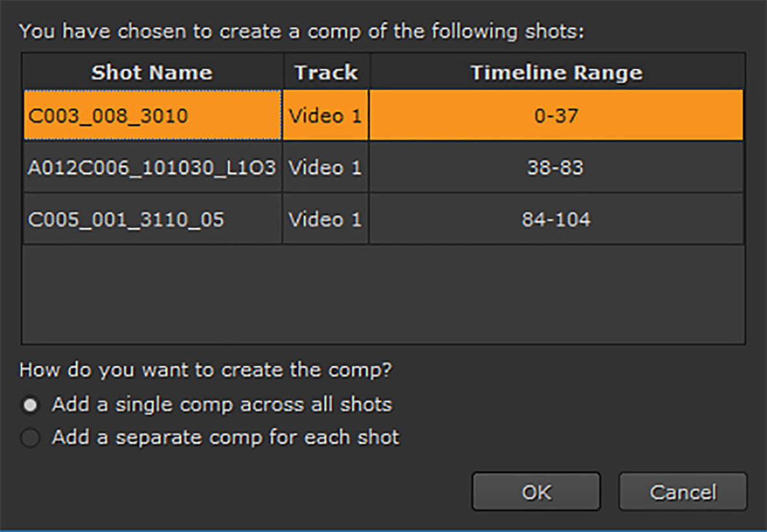Image resolution: width=767 pixels, height=532 pixels.
Task: Click the OK button
Action: tap(536, 492)
